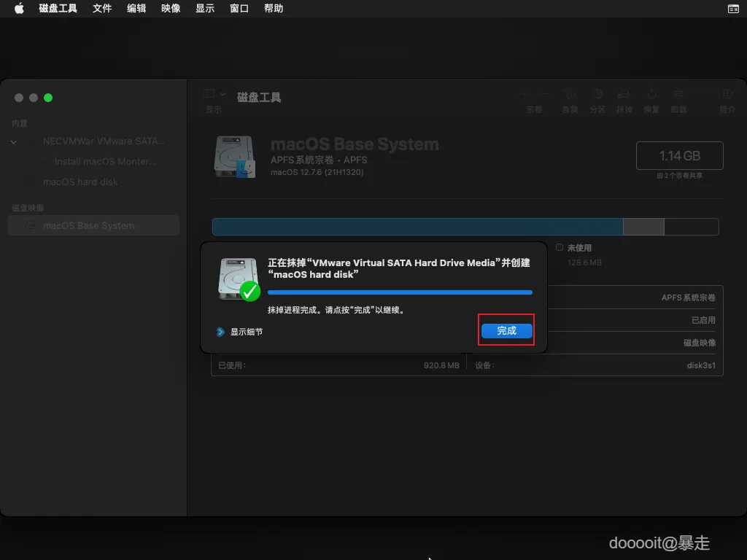747x560 pixels.
Task: Click the 抹掉 Erase toolbar icon
Action: pos(624,94)
